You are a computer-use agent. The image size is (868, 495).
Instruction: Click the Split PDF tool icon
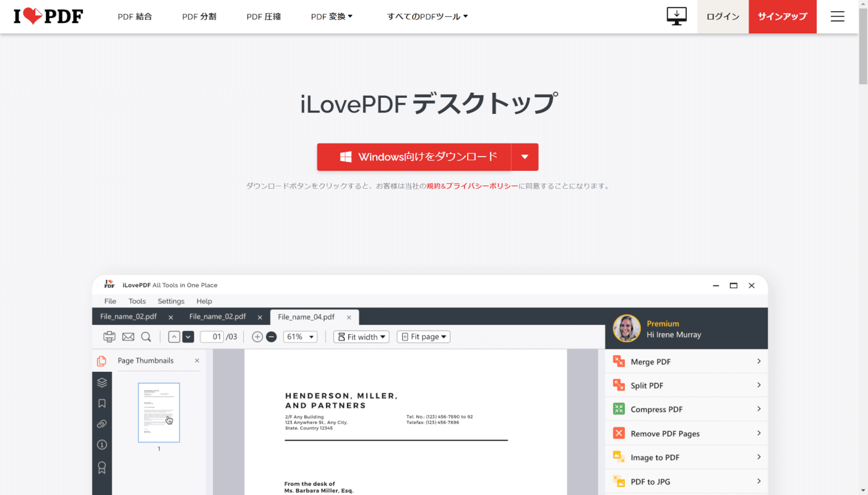[619, 385]
